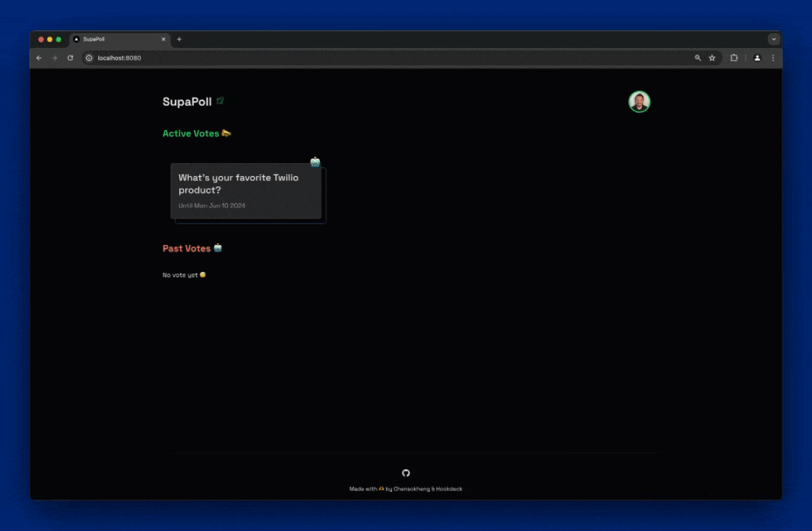The image size is (812, 531).
Task: Click the Chensokheng & Hookdeck footer credit
Action: (x=427, y=489)
